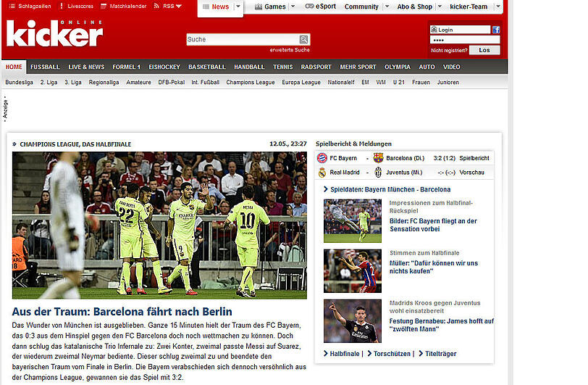Select BASKETBALL navigation item

coord(207,67)
